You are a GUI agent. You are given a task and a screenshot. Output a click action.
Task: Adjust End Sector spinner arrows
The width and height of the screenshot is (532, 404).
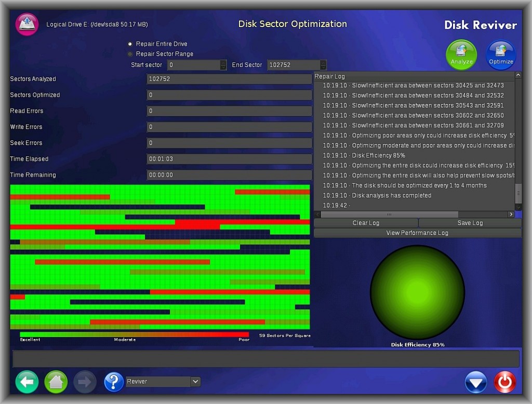323,65
